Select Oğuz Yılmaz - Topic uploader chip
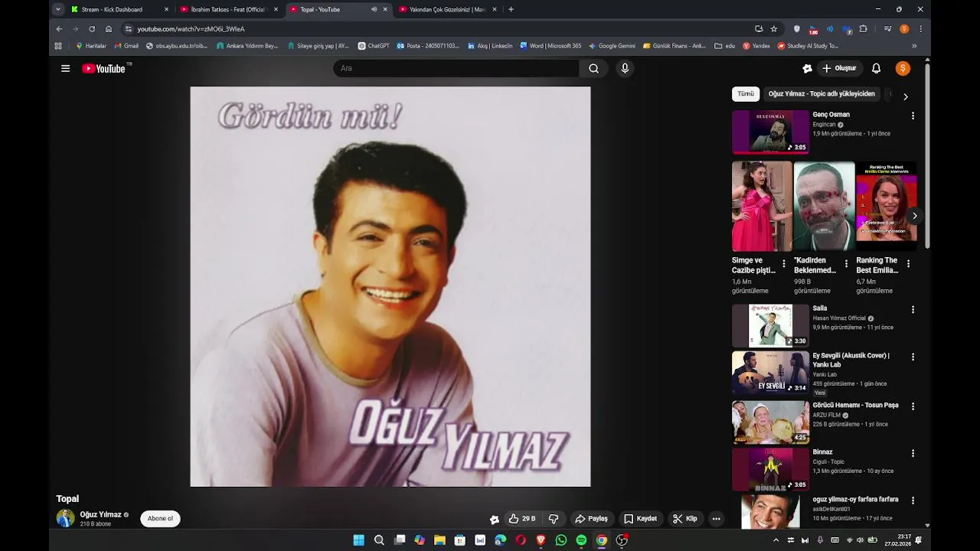 point(822,94)
